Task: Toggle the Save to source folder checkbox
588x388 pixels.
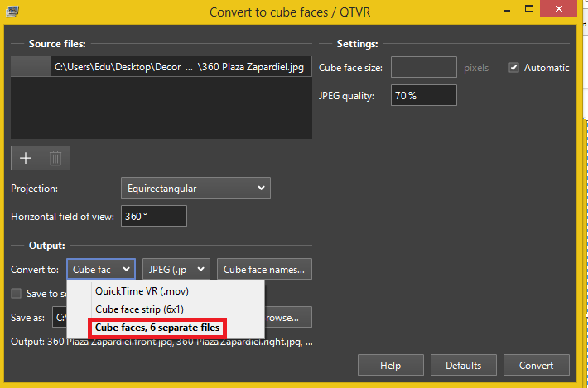Action: pyautogui.click(x=17, y=293)
